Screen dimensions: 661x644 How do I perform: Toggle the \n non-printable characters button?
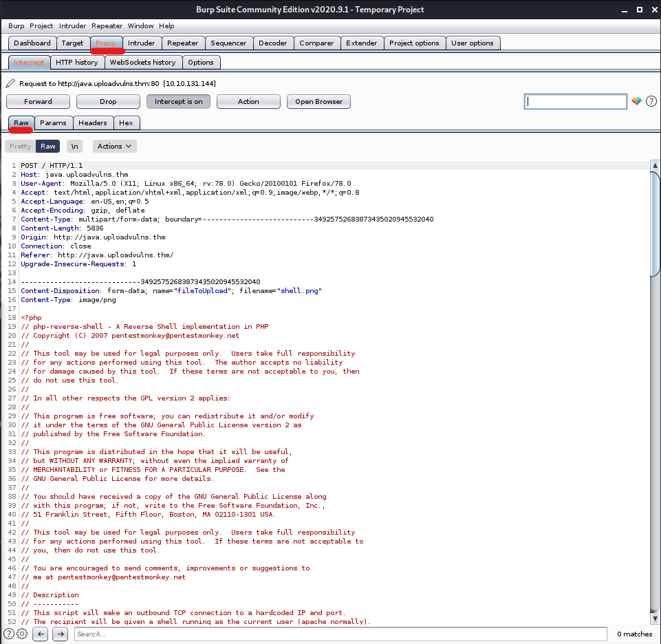[x=74, y=147]
